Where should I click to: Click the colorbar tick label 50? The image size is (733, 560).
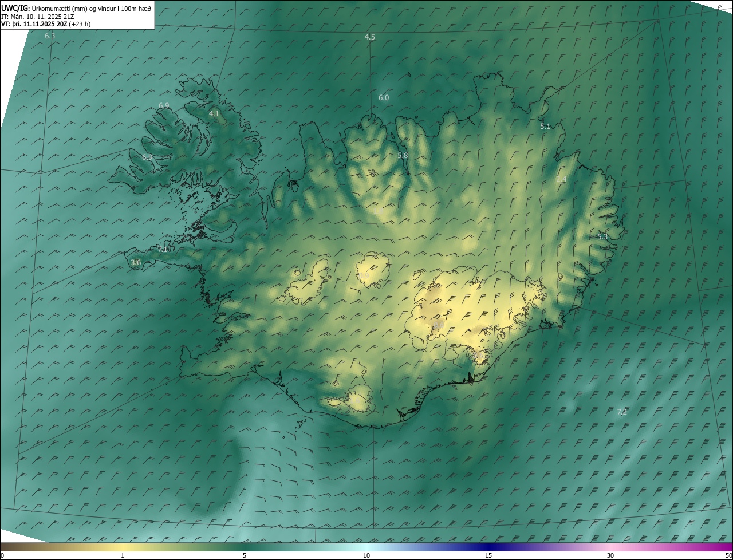[x=728, y=556]
